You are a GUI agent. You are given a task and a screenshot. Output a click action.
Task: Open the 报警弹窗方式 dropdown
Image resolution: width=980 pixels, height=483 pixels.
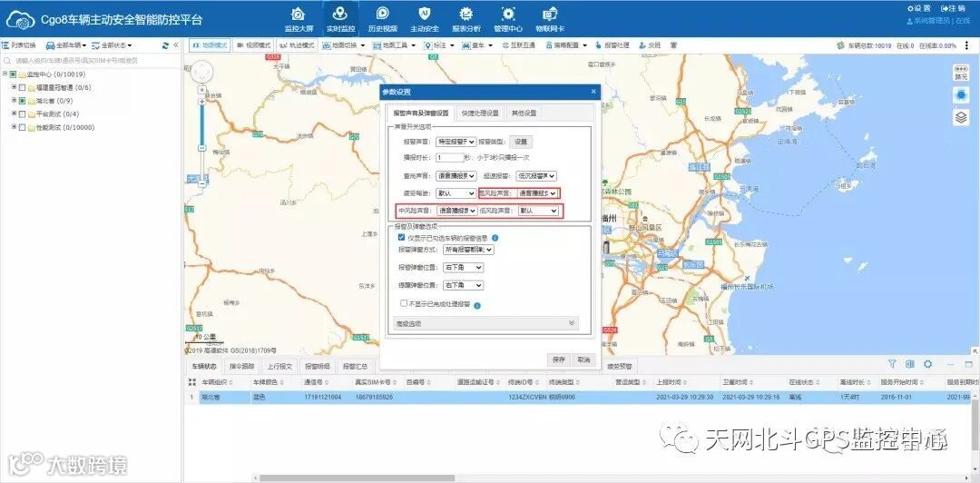[x=468, y=250]
